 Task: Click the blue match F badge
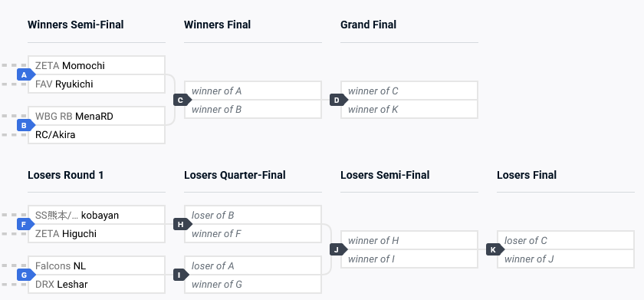[x=25, y=224]
